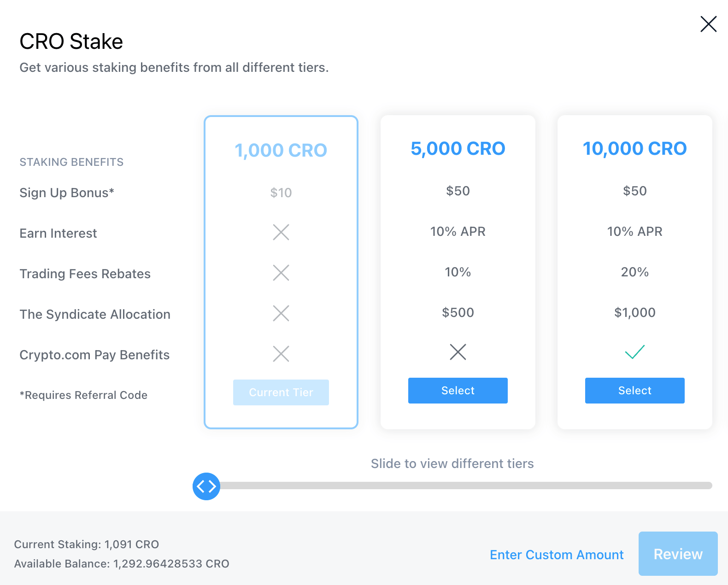
Task: Click the X icon under 5,000 CRO Pay Benefits
Action: [458, 352]
